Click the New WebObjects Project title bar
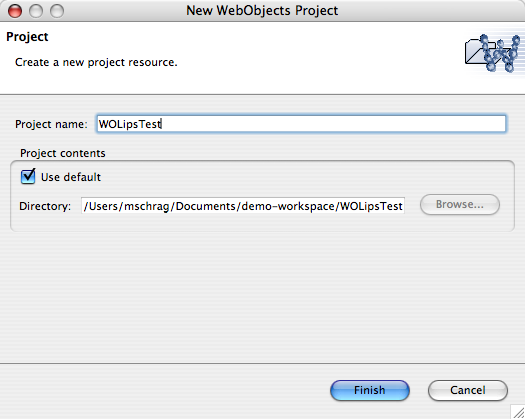 (x=262, y=11)
